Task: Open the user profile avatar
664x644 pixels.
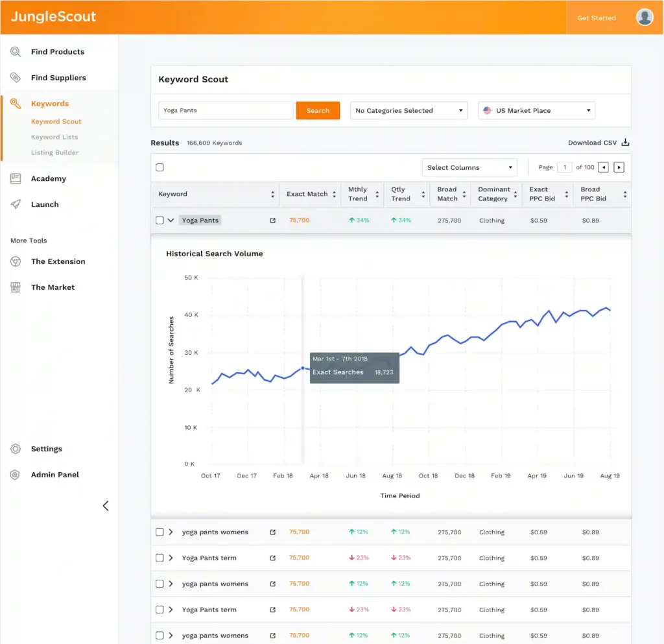Action: (644, 18)
